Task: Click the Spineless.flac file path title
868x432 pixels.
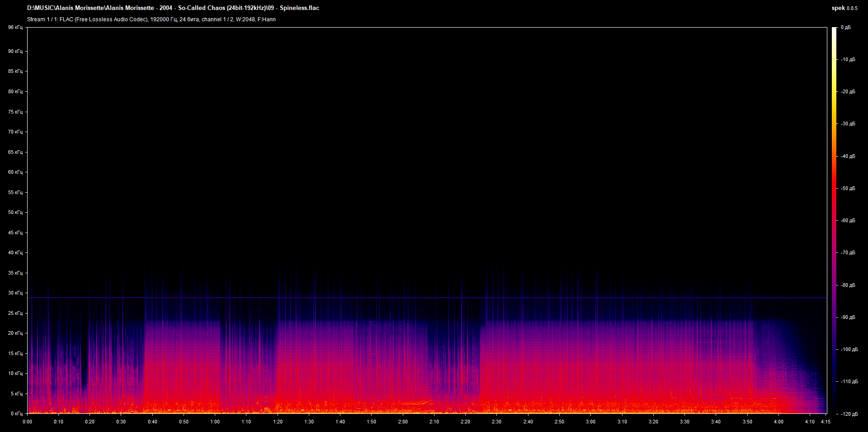Action: pos(173,8)
